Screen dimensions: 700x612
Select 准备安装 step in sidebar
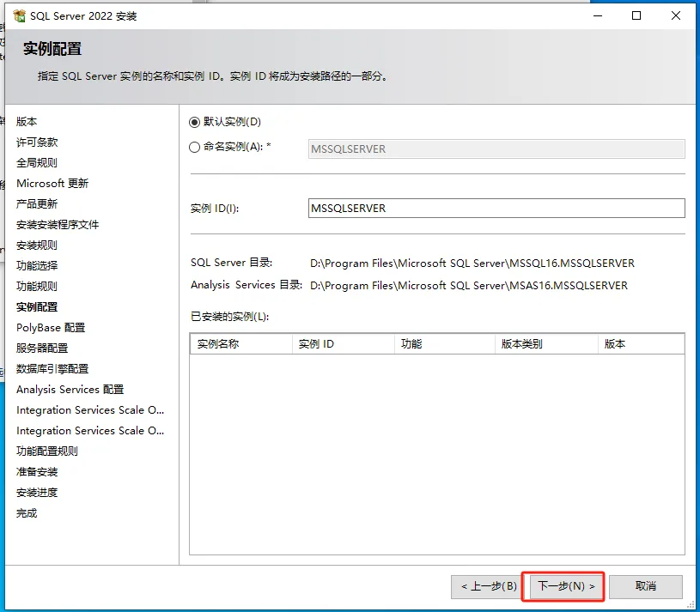click(x=37, y=472)
